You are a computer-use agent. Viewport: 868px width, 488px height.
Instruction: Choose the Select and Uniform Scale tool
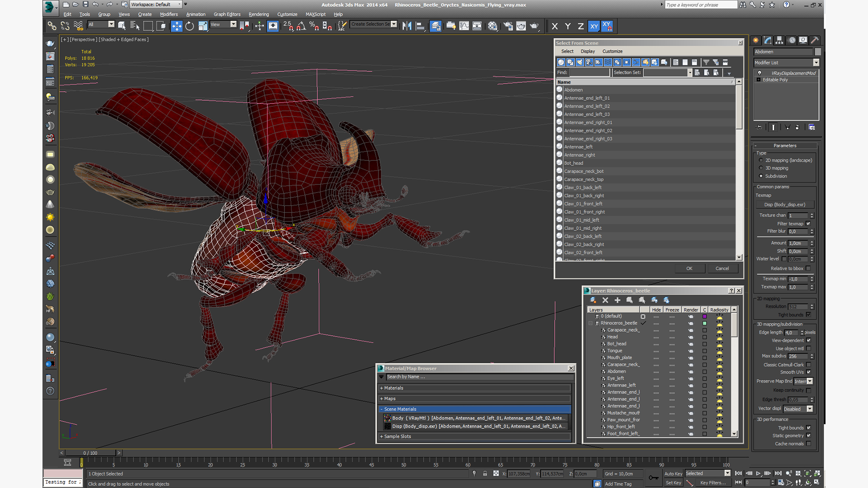(x=203, y=26)
